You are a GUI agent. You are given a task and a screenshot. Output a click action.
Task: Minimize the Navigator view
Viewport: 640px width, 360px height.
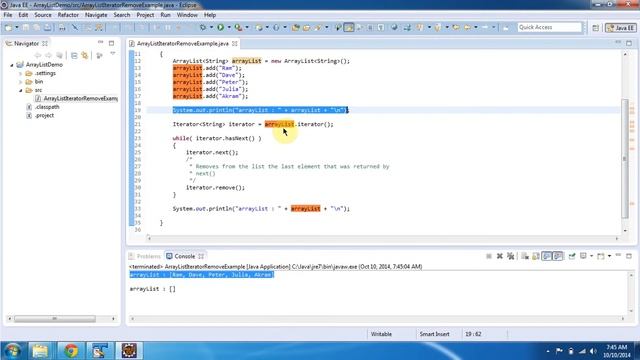coord(100,42)
